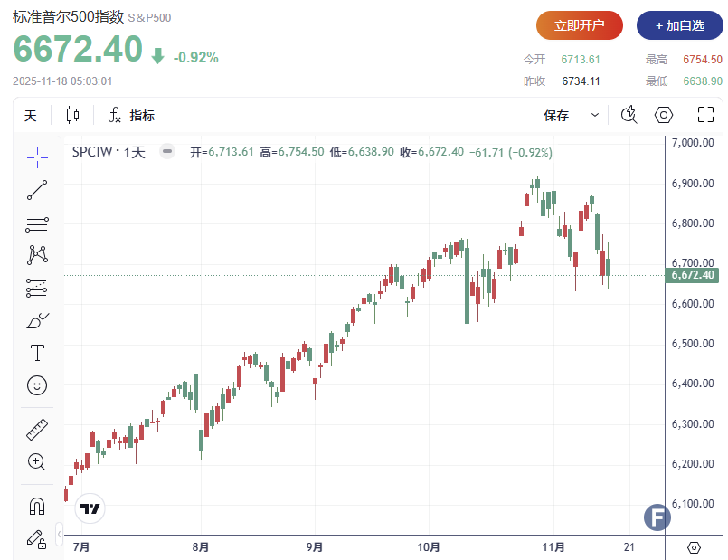Collapse the SPCIW legend with minus button
Screen dimensions: 728x560
(167, 151)
